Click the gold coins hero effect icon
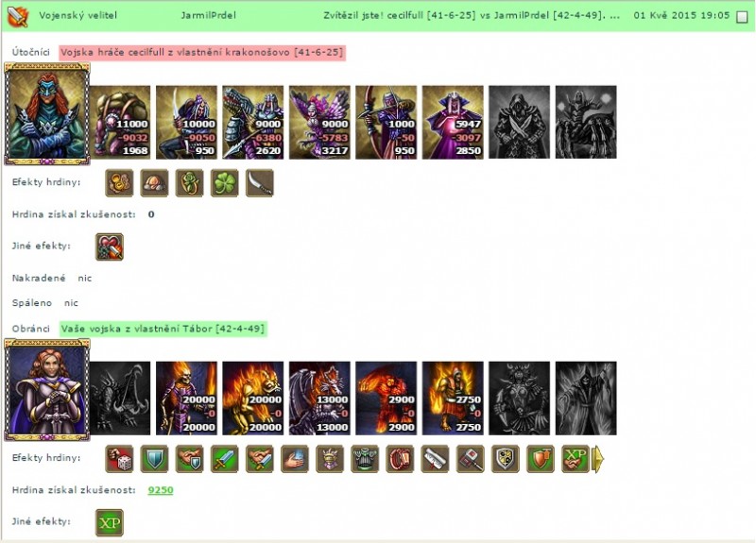 (x=119, y=183)
